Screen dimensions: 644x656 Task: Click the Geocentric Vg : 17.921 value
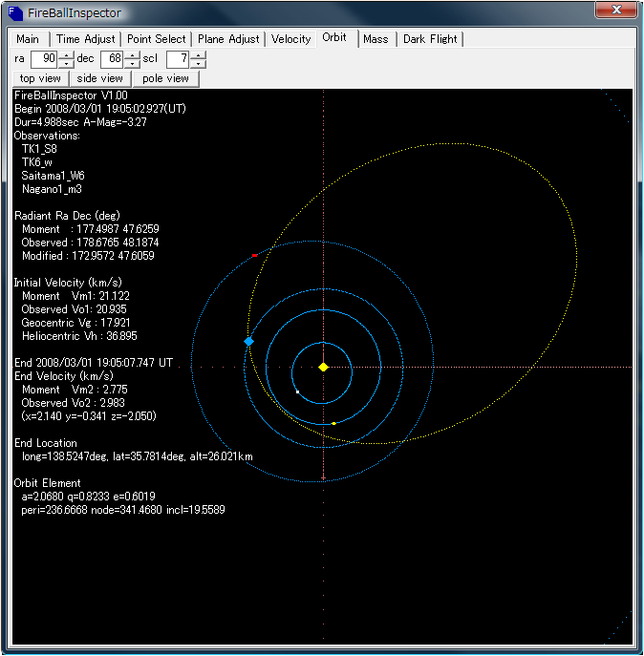(x=75, y=323)
